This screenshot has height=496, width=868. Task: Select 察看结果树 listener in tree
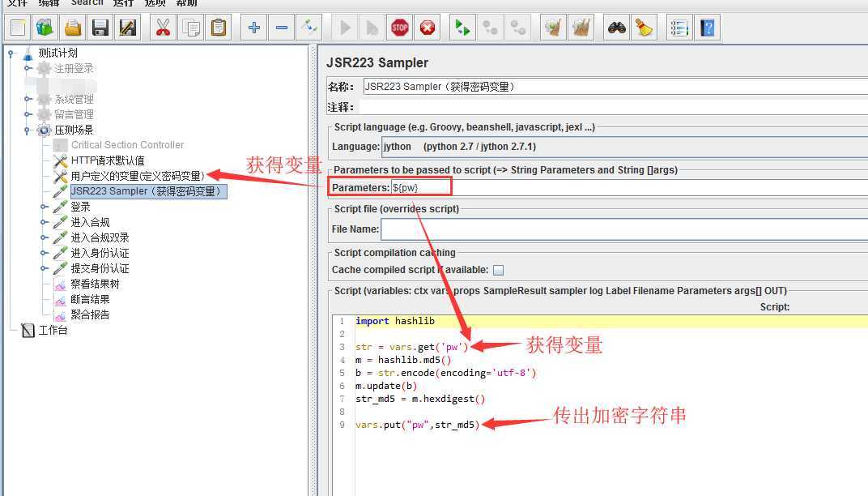(95, 284)
